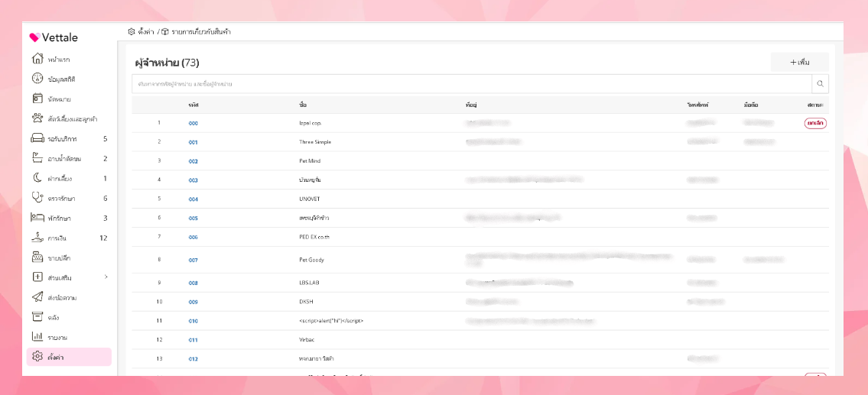The image size is (868, 395).
Task: Click the Vettale heart logo
Action: click(x=34, y=37)
